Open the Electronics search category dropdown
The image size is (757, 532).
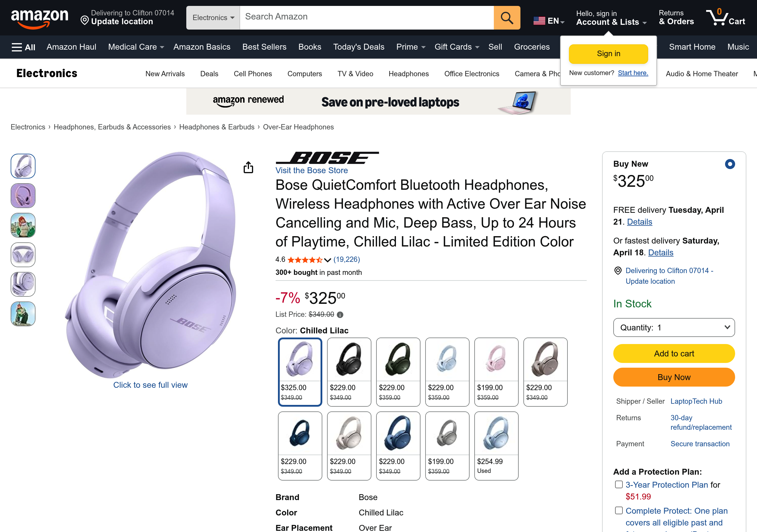[x=213, y=17]
